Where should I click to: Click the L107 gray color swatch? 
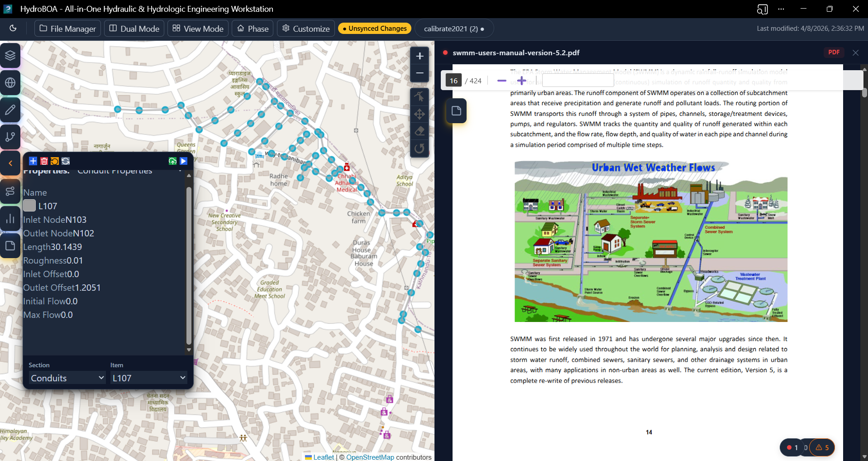pyautogui.click(x=29, y=206)
